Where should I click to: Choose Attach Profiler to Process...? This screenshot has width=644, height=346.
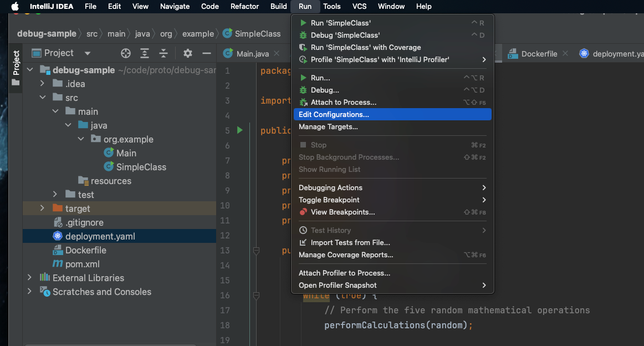392,273
